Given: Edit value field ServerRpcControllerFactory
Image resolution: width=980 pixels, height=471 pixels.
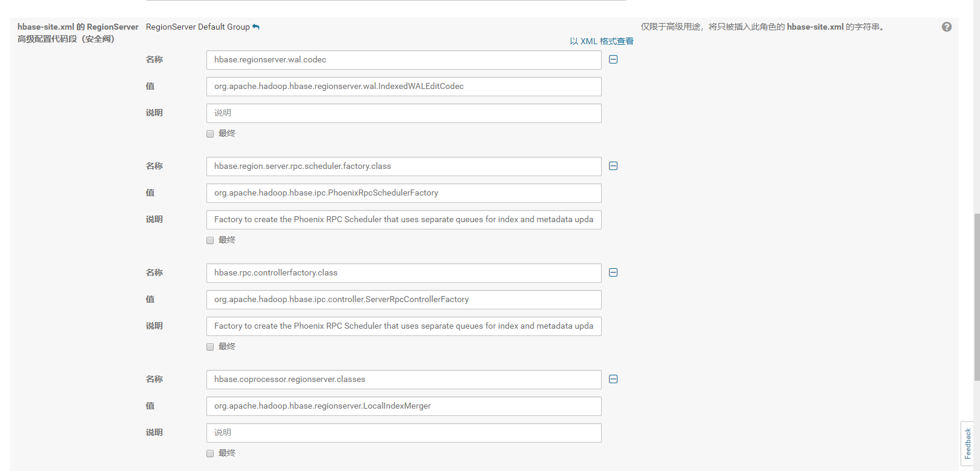Looking at the screenshot, I should pos(404,300).
